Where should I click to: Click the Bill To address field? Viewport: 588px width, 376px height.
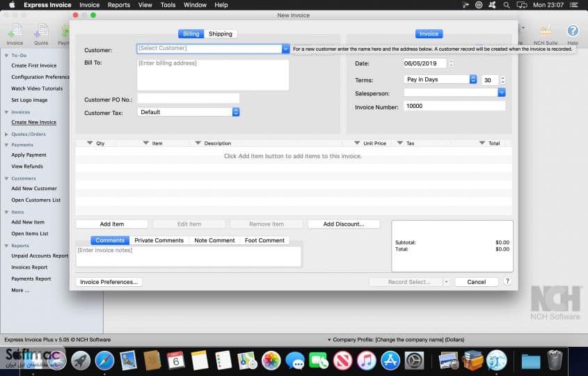tap(213, 75)
